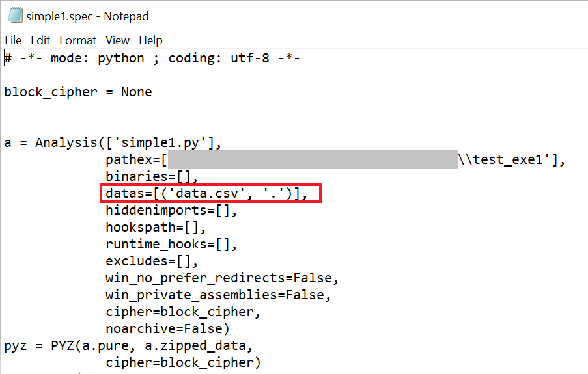Viewport: 588px width, 374px height.
Task: Click on the hookspath=[] line
Action: 155,227
